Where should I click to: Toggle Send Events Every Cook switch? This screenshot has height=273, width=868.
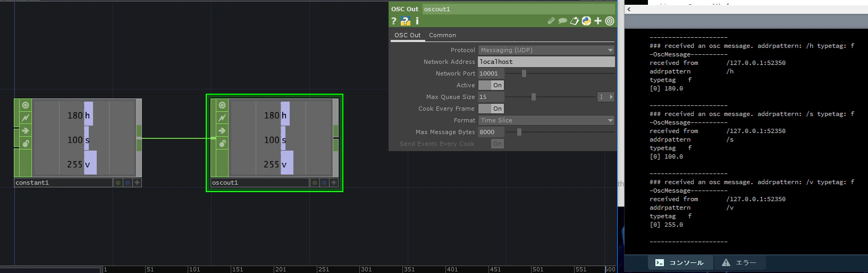point(498,144)
